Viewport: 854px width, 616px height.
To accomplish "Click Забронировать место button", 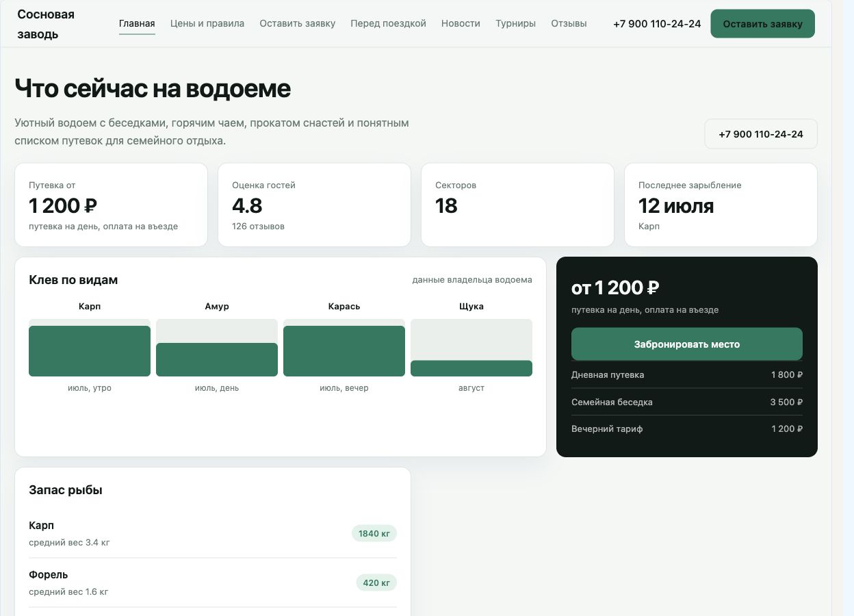I will [x=687, y=344].
